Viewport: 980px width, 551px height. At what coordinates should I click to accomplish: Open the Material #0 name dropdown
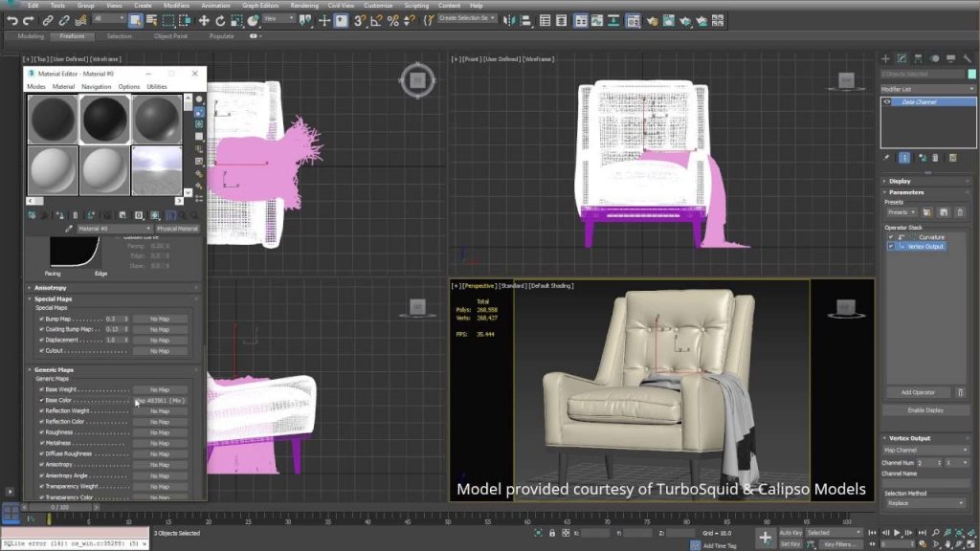(149, 228)
